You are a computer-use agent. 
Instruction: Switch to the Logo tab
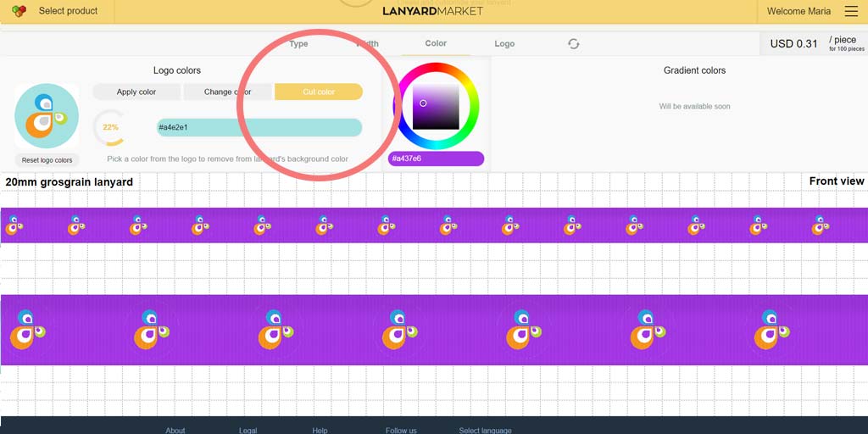[504, 44]
